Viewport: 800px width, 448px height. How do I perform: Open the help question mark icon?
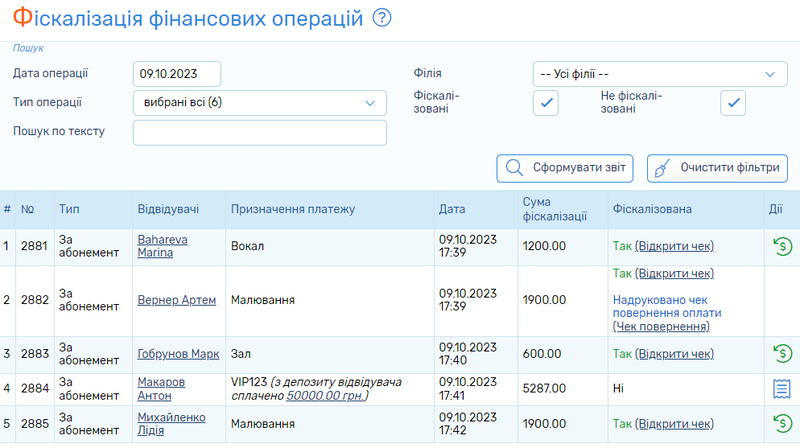tap(382, 18)
